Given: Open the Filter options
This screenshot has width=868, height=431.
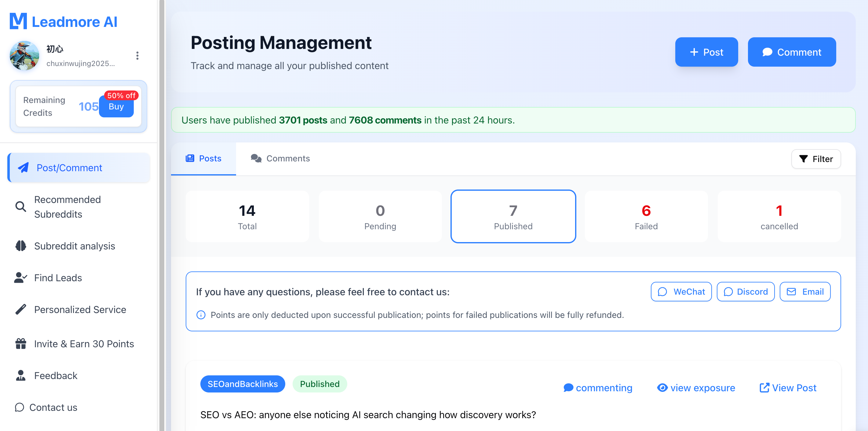Looking at the screenshot, I should point(816,159).
